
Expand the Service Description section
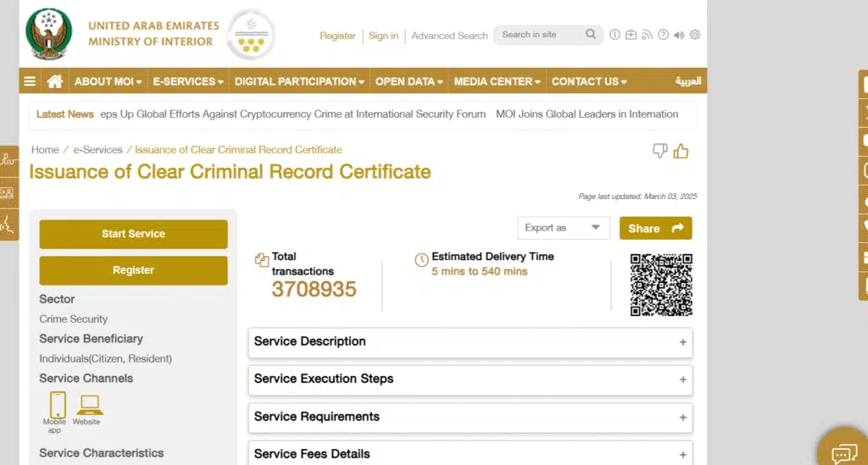tap(470, 342)
